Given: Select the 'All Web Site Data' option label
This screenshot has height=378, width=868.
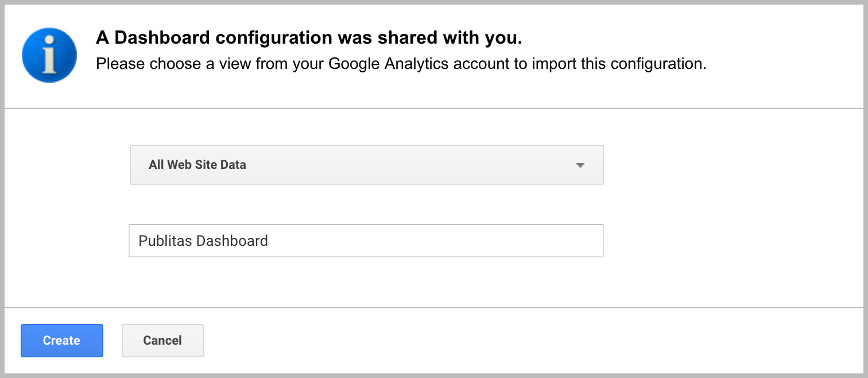Looking at the screenshot, I should click(x=197, y=165).
